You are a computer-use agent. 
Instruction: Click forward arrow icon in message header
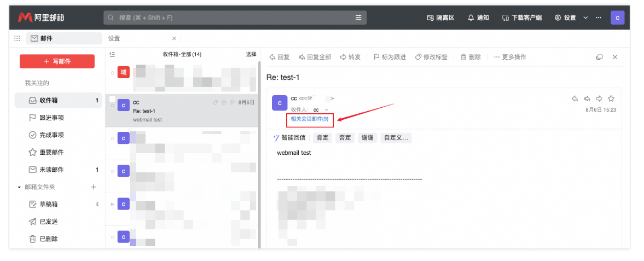tap(599, 98)
